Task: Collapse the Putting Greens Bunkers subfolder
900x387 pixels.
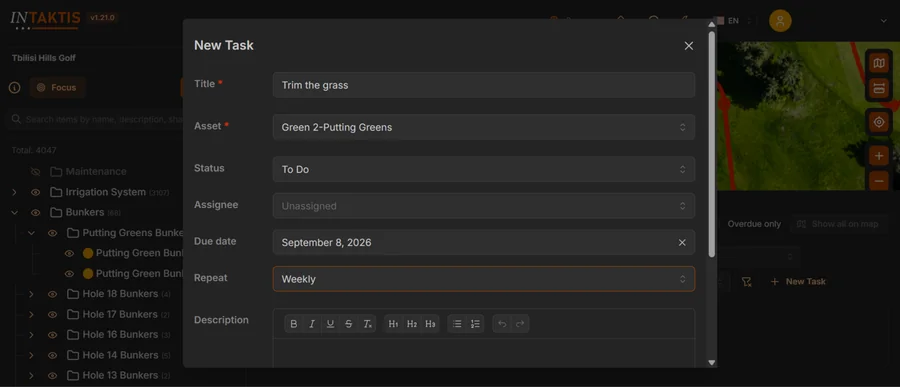Action: [x=32, y=233]
